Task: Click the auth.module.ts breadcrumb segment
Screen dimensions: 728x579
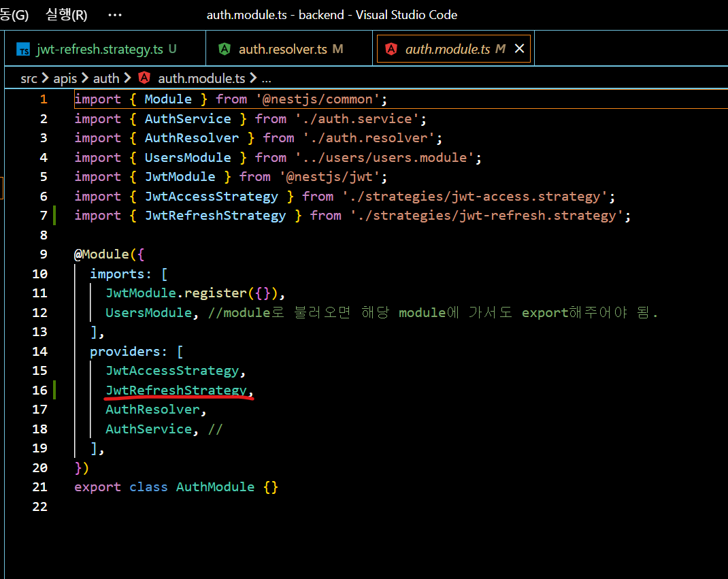Action: [x=201, y=78]
